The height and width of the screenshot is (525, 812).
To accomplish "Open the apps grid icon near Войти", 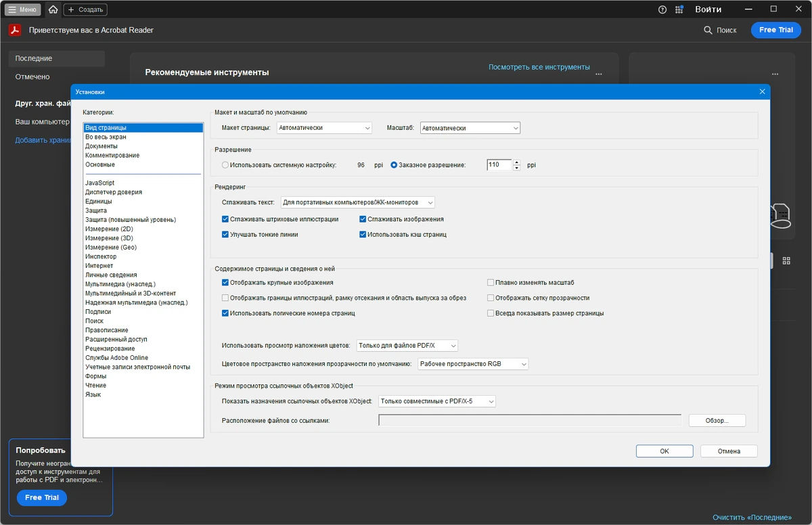I will click(x=681, y=9).
